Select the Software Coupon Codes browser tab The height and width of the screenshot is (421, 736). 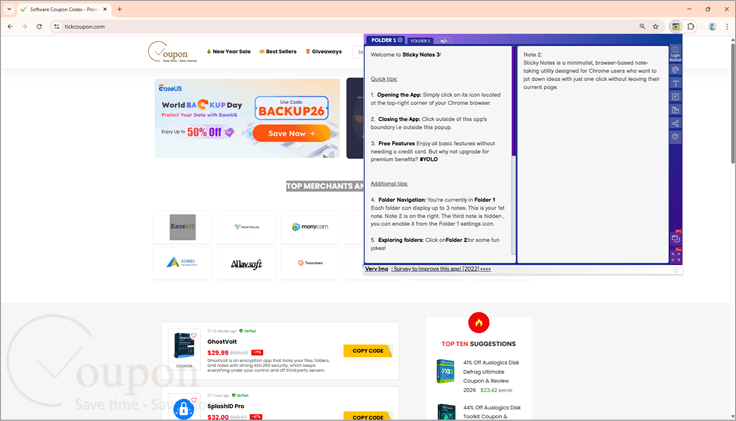pyautogui.click(x=64, y=9)
